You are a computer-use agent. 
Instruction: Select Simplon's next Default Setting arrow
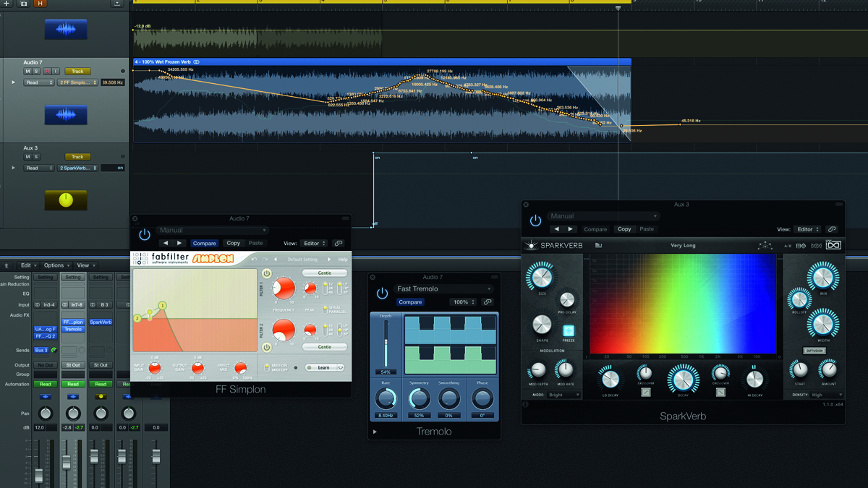click(330, 259)
